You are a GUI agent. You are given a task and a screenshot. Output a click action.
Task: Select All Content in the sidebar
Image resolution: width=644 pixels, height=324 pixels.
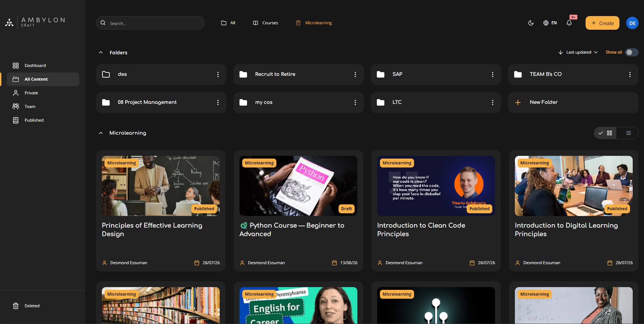click(43, 79)
